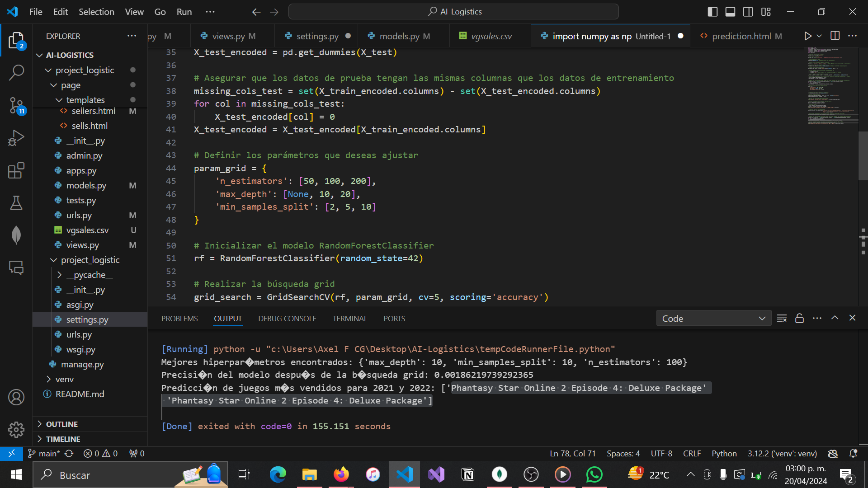Open Run and Debug view
The image size is (868, 488).
[16, 138]
